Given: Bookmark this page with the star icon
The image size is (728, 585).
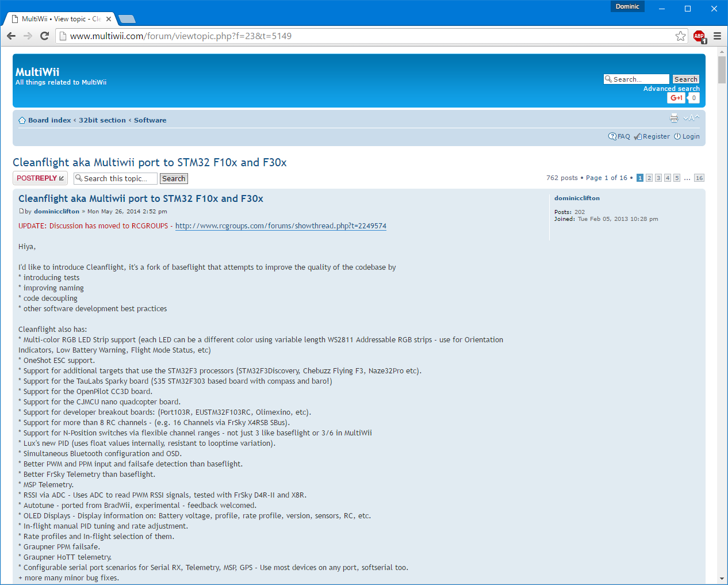Looking at the screenshot, I should click(x=681, y=36).
